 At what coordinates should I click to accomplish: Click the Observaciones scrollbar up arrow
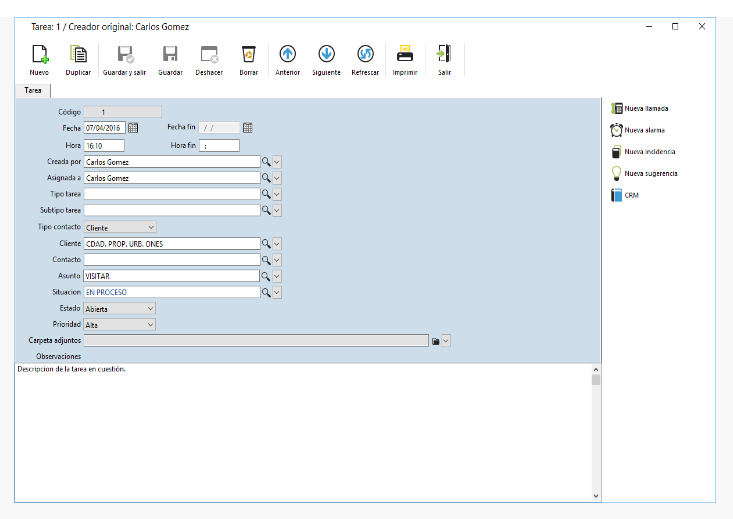pos(596,369)
